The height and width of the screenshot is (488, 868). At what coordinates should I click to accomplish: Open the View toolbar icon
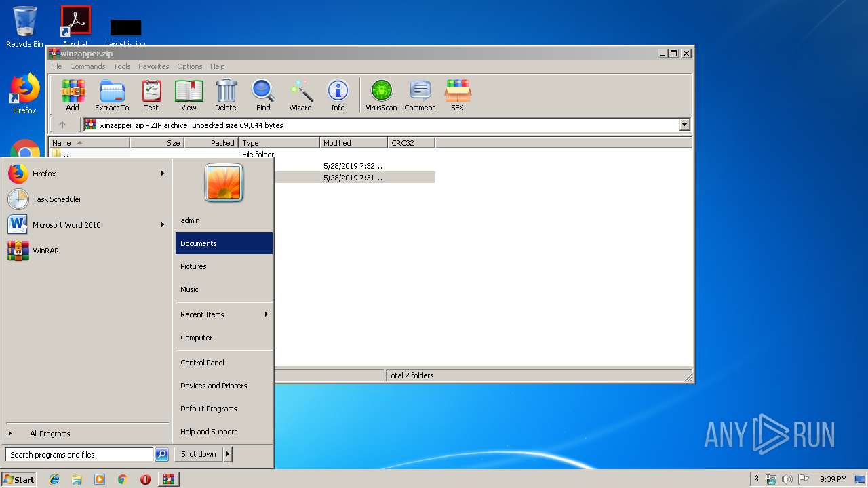click(x=189, y=95)
